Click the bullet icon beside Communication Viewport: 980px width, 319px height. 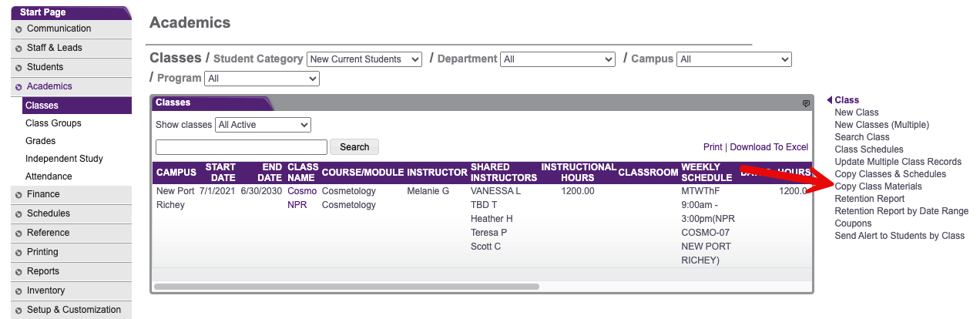point(18,29)
